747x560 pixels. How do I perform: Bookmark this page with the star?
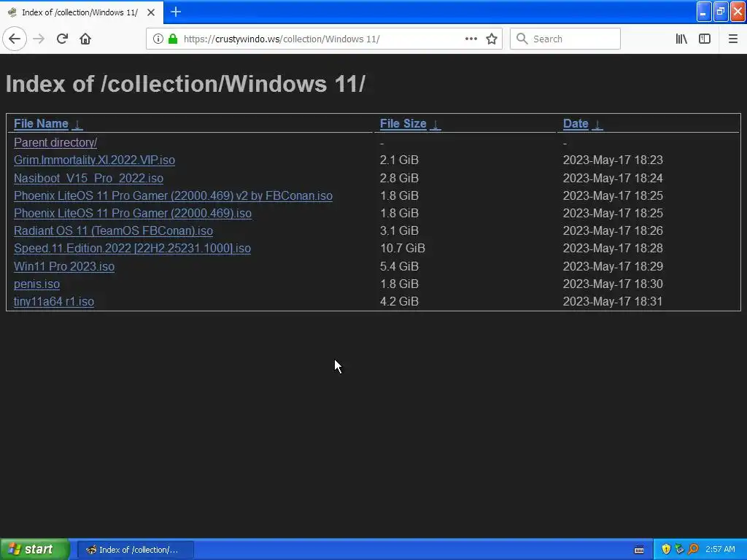[492, 39]
